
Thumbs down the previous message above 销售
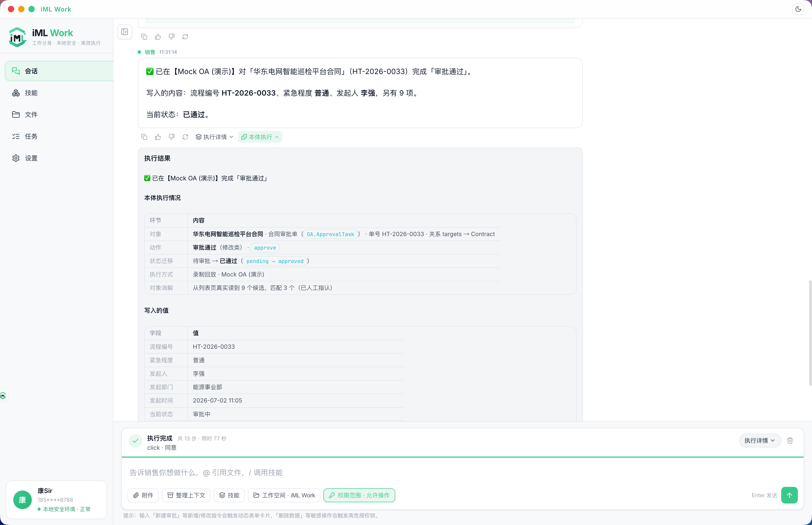(171, 36)
